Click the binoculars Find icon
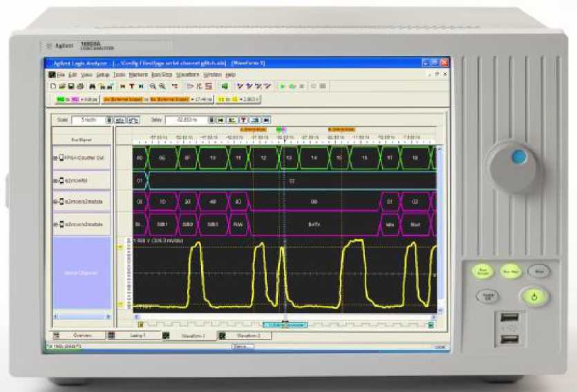Image resolution: width=577 pixels, height=392 pixels. pos(93,86)
